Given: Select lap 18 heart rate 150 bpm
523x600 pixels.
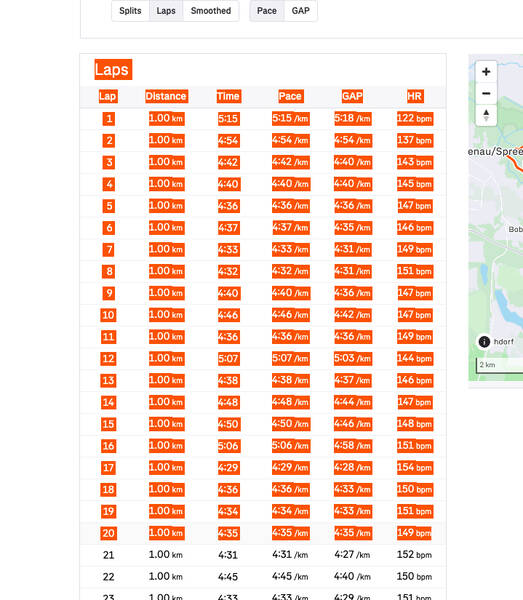Looking at the screenshot, I should click(x=415, y=489).
